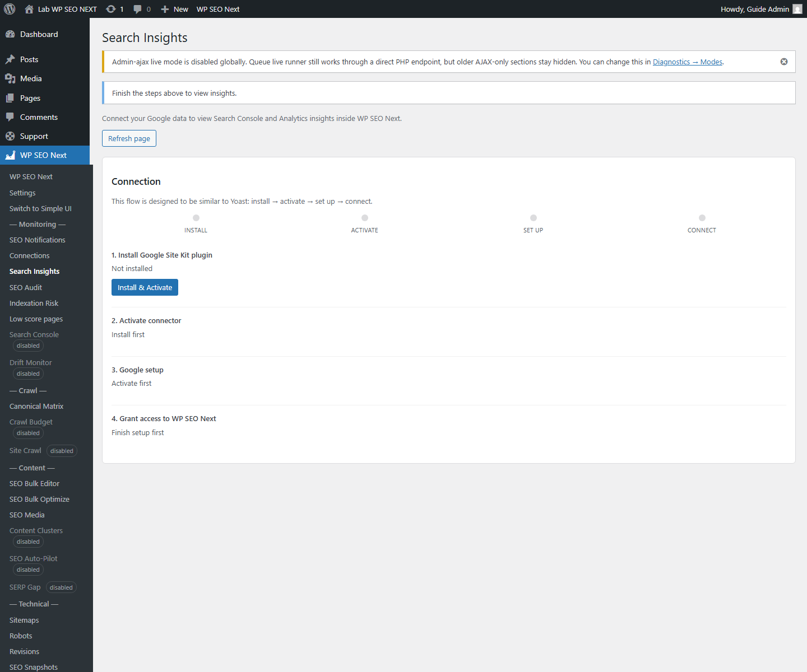807x672 pixels.
Task: Click the Pages icon in the sidebar
Action: point(10,98)
